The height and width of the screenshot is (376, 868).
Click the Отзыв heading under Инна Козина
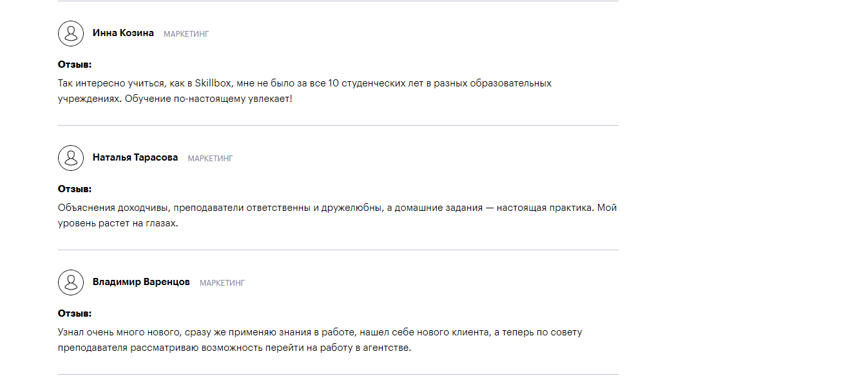(75, 64)
